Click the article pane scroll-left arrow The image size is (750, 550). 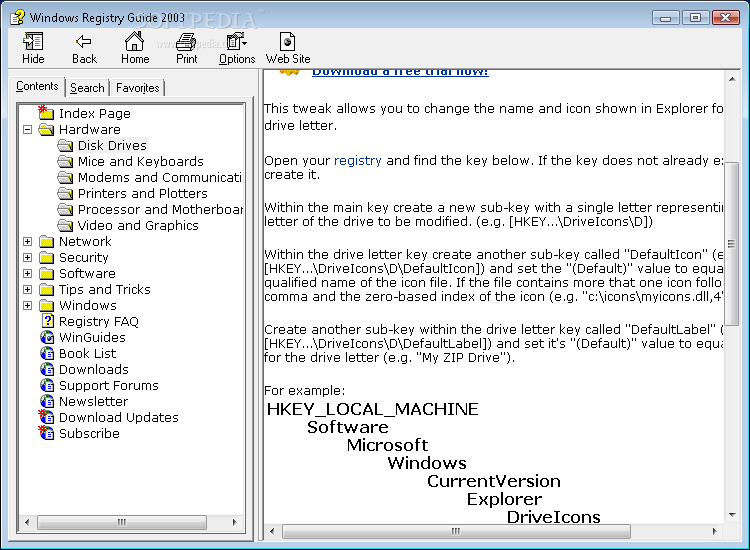click(x=272, y=531)
